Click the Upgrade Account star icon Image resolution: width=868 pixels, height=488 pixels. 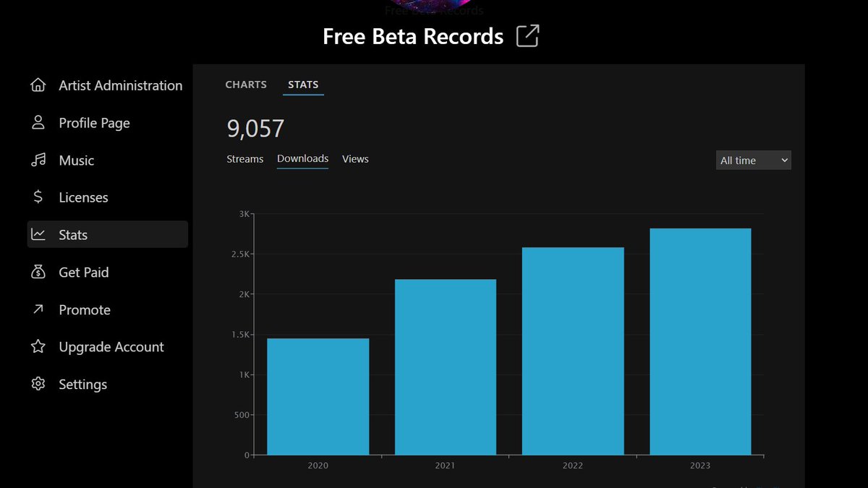coord(38,346)
